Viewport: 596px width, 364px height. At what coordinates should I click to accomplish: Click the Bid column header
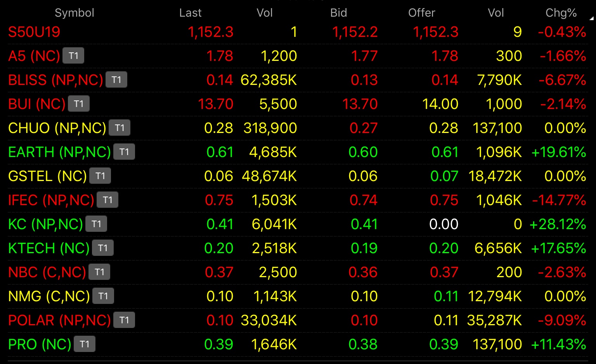338,13
